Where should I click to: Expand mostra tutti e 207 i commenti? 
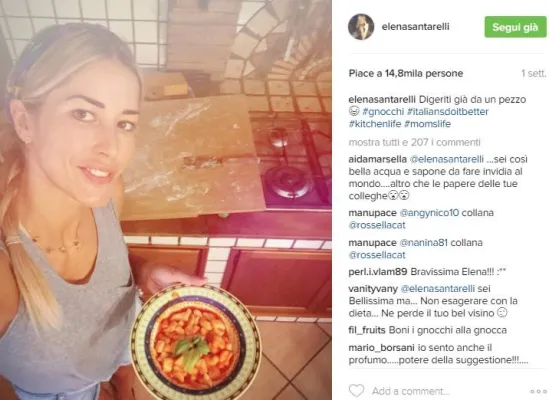pyautogui.click(x=414, y=142)
